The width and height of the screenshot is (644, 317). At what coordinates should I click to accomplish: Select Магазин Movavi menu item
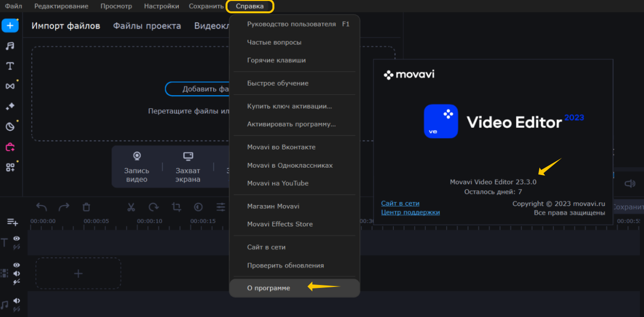(x=295, y=206)
